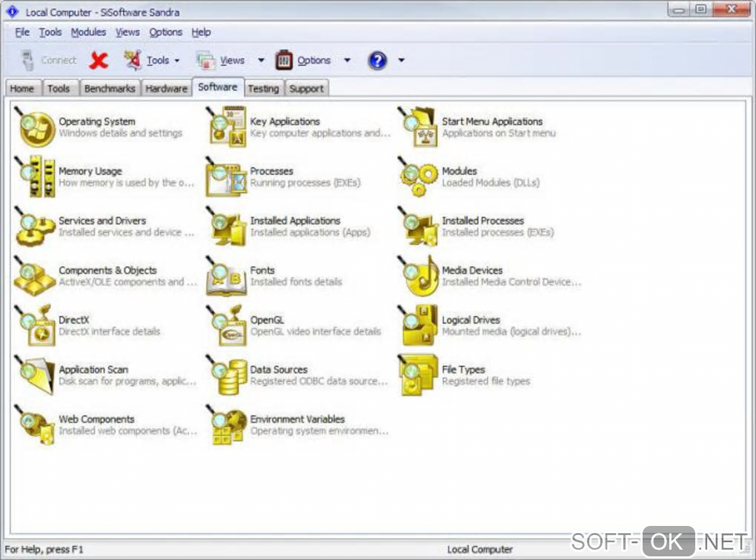Click the blue Help question mark icon
Screen dimensions: 756x560
point(377,61)
